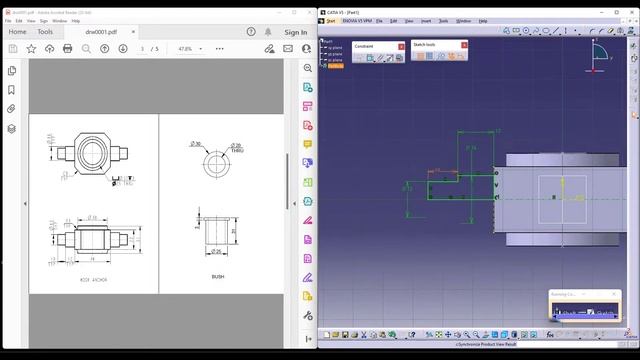The width and height of the screenshot is (640, 360).
Task: Select the Axis tool in CATIA
Action: 566,31
